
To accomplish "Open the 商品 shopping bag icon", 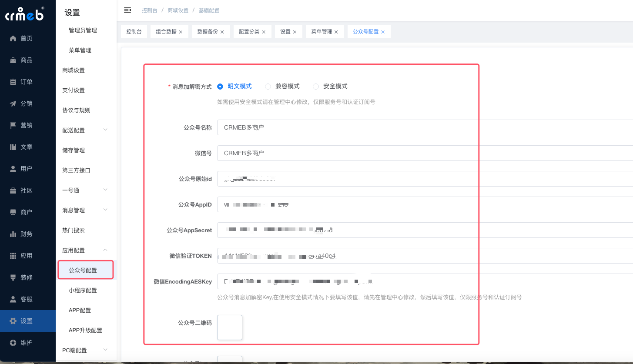I will tap(13, 60).
